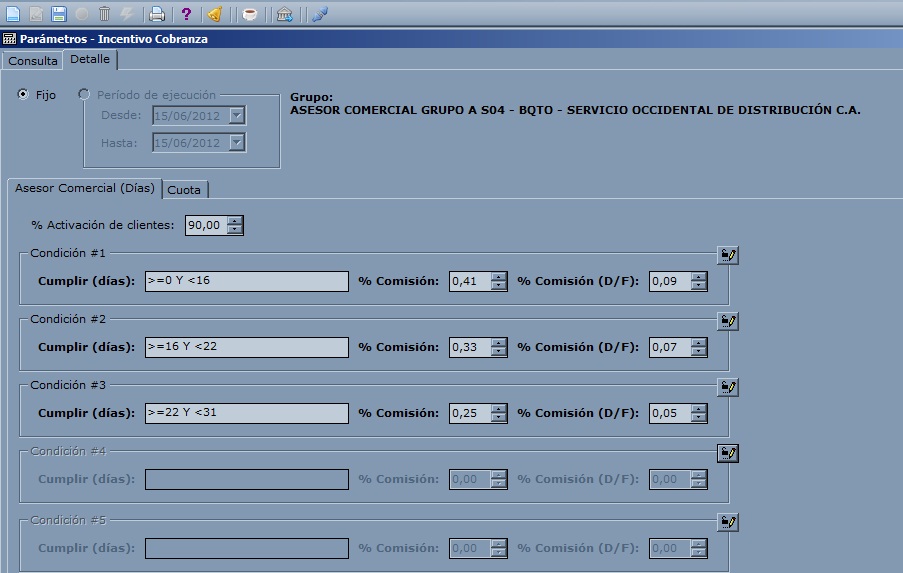Select the Fijo radio button

24,95
